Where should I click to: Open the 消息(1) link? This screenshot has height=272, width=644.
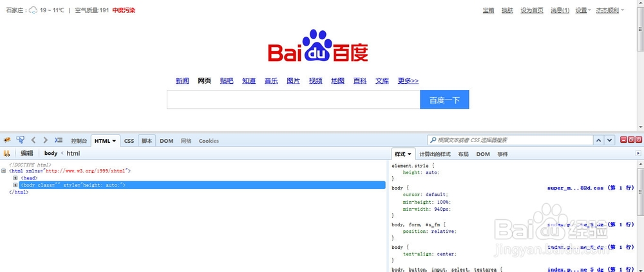560,11
